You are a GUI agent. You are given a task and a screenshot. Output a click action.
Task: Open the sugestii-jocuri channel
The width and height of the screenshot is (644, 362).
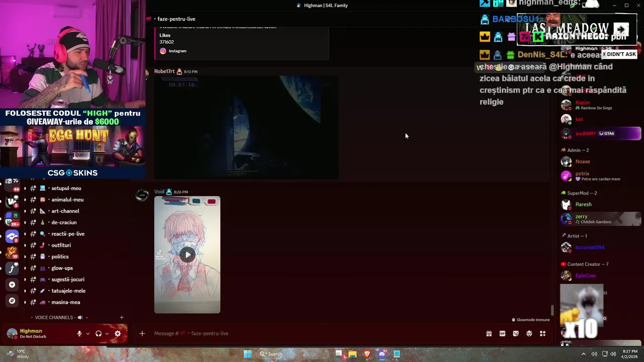pos(68,280)
